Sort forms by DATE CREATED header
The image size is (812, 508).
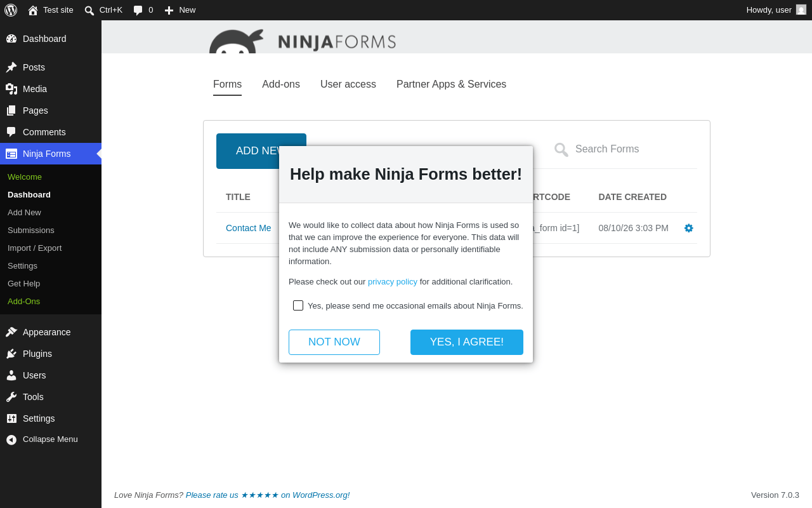point(632,197)
